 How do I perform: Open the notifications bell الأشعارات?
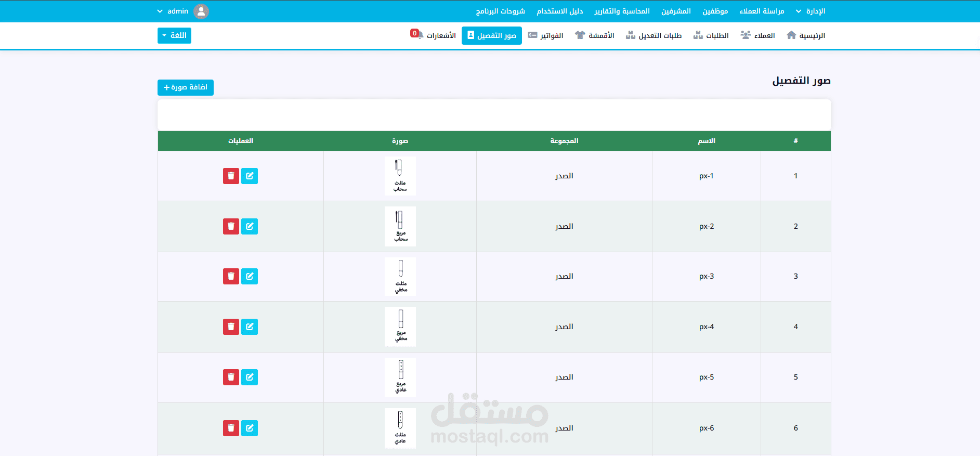click(x=433, y=35)
